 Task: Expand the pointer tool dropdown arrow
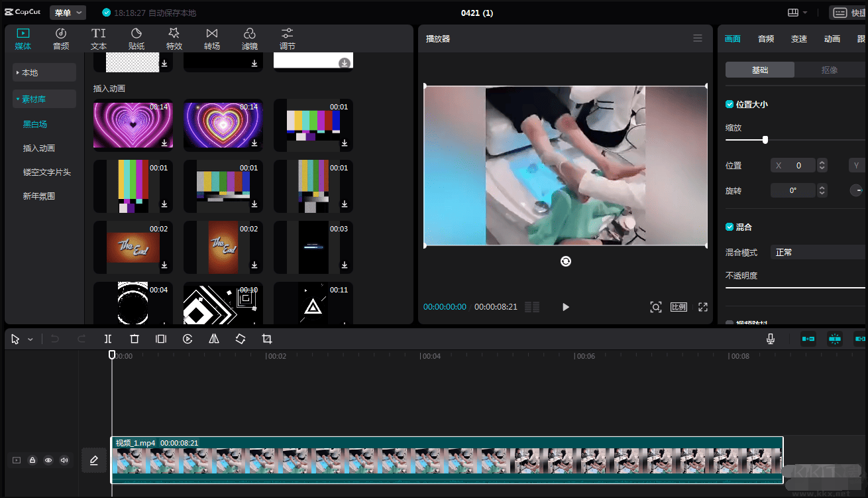click(x=30, y=340)
